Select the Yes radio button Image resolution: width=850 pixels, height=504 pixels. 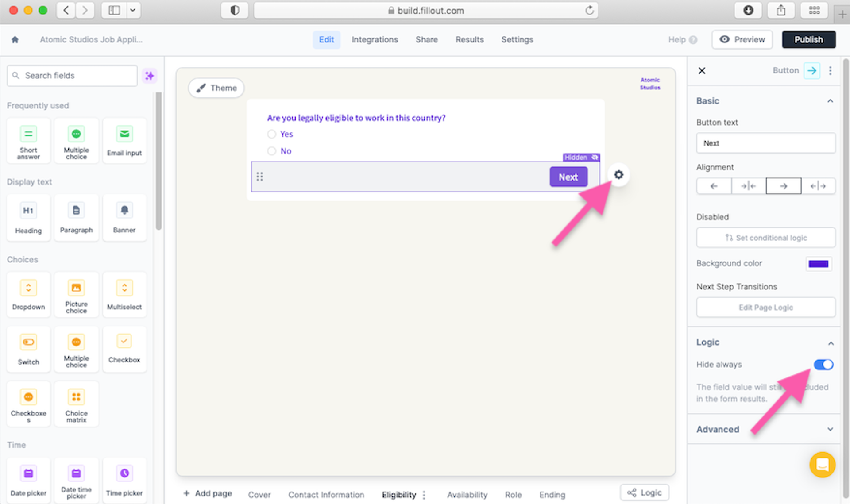pyautogui.click(x=272, y=134)
